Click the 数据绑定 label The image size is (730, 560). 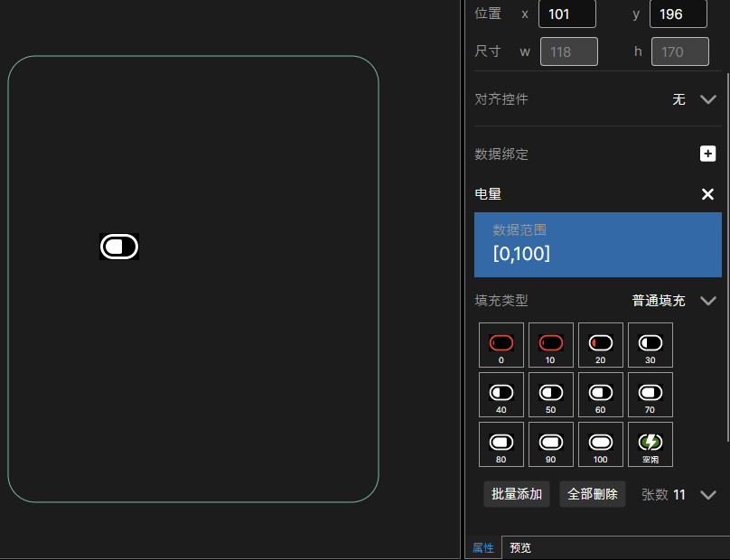(x=501, y=154)
